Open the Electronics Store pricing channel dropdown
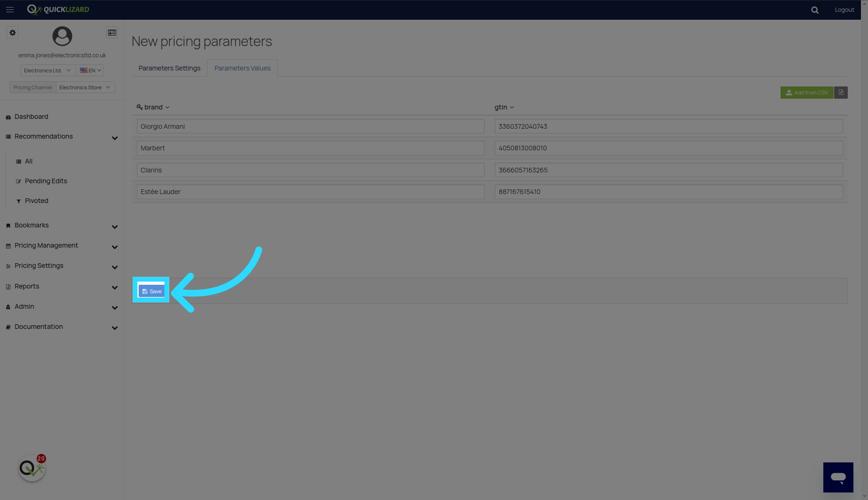Screen dimensions: 868x500 click(x=85, y=87)
